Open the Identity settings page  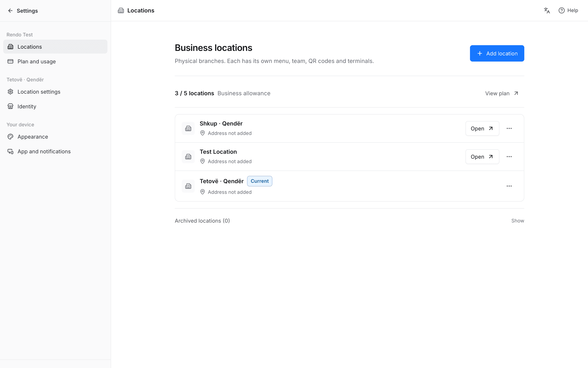(x=55, y=106)
